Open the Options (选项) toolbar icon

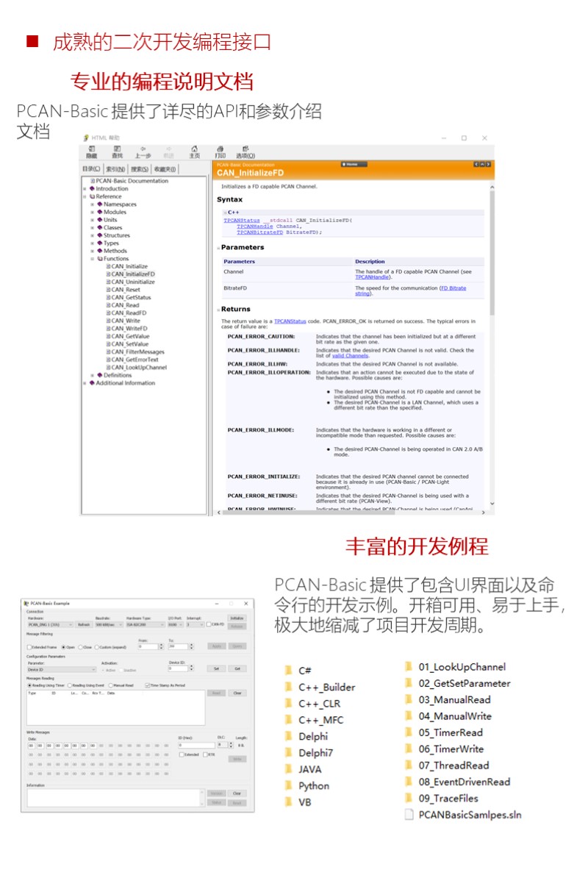point(245,151)
